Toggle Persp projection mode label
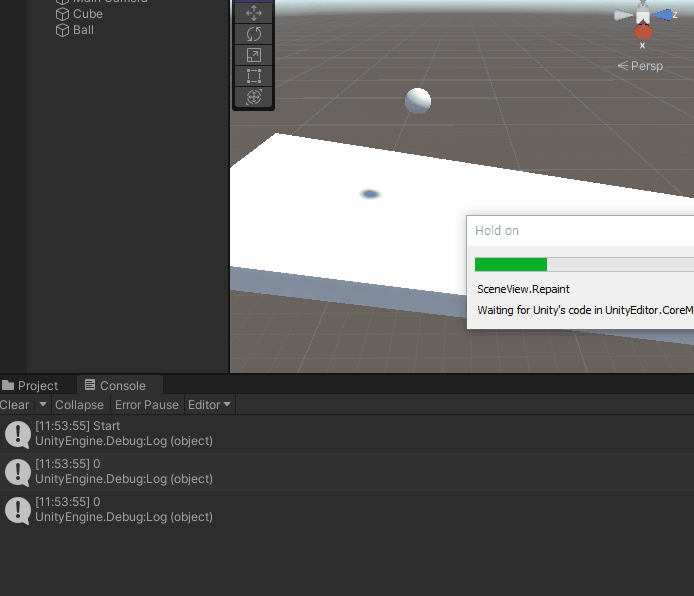The height and width of the screenshot is (596, 694). [640, 66]
